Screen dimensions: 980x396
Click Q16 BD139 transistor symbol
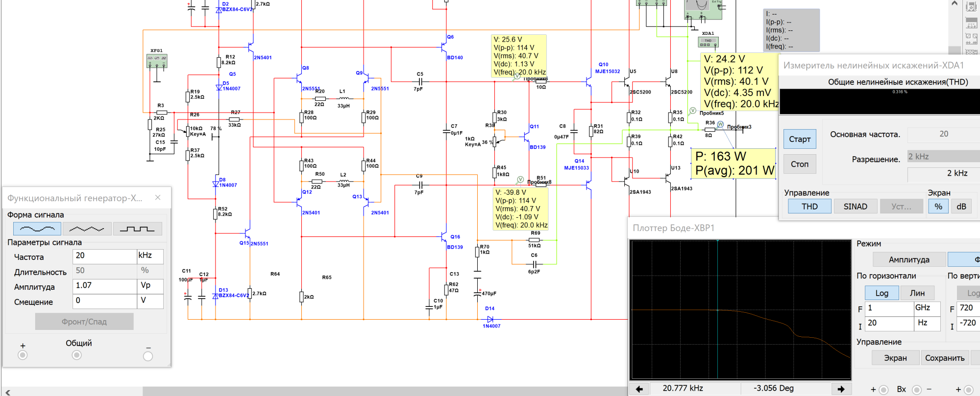coord(444,236)
